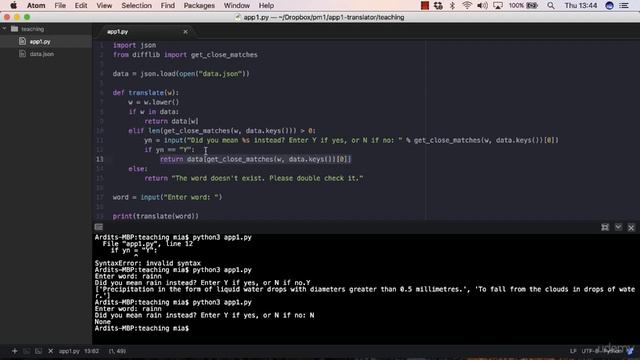Open the Edit menu
Screen dimensions: 640x360
81,6
